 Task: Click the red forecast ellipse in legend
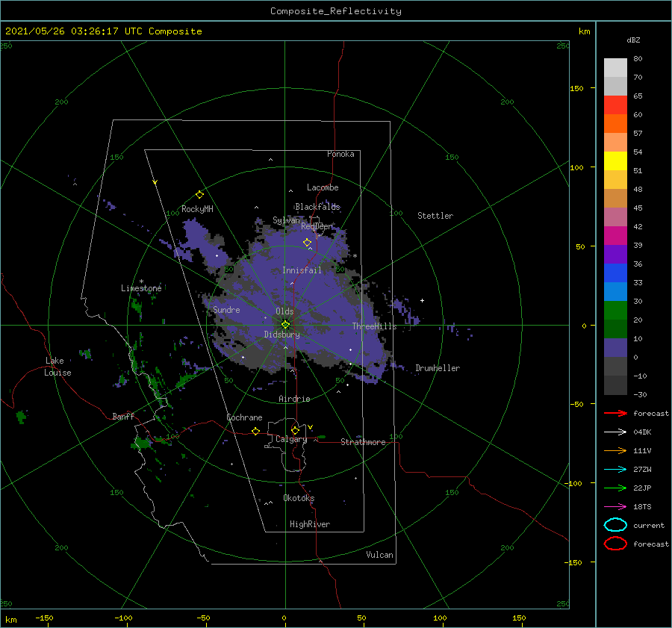tap(615, 544)
